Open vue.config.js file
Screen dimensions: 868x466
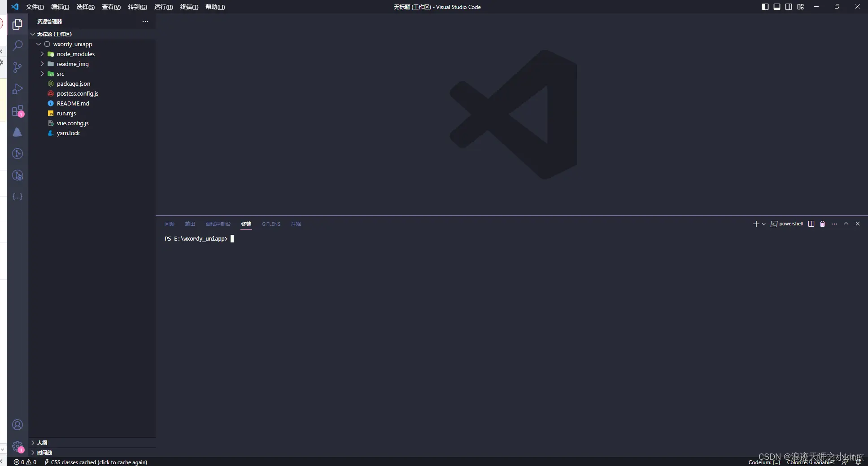pos(92,123)
